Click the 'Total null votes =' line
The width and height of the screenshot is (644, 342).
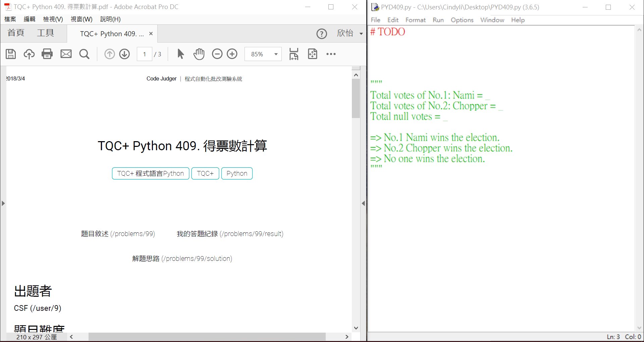click(x=409, y=116)
